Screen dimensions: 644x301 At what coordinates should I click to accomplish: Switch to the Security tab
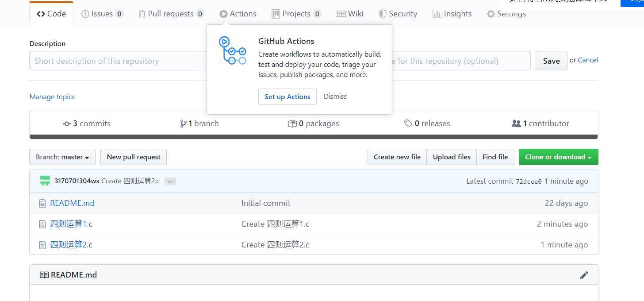(x=398, y=14)
